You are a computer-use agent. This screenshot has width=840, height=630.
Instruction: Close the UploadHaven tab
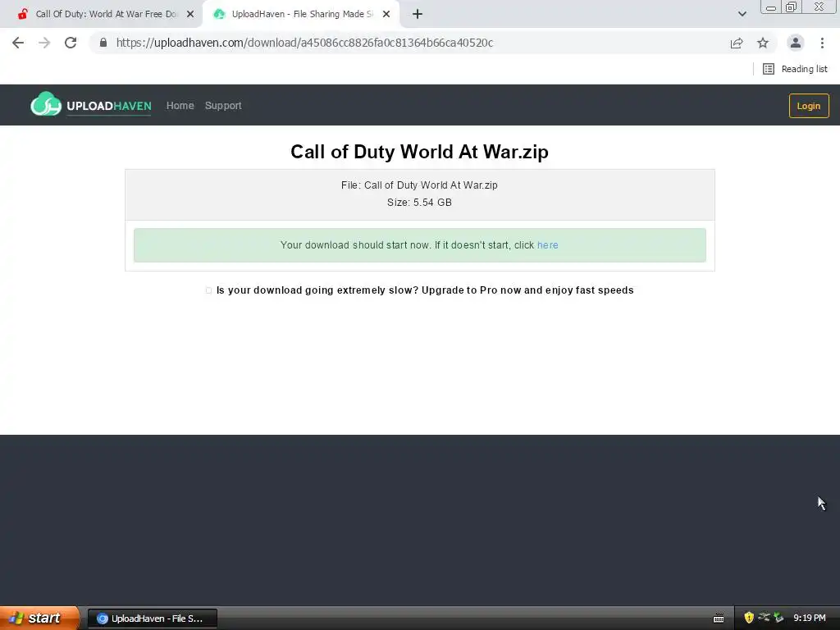pos(386,14)
